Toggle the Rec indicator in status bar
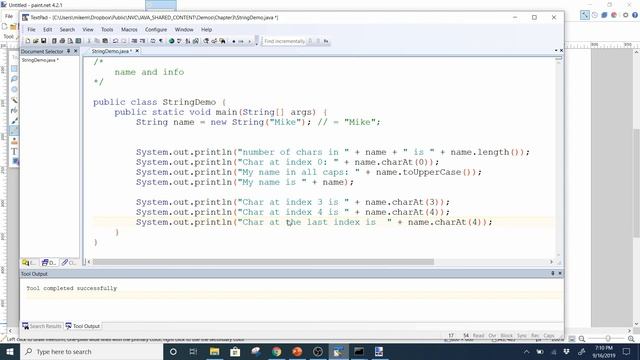Image resolution: width=640 pixels, height=360 pixels. 535,336
